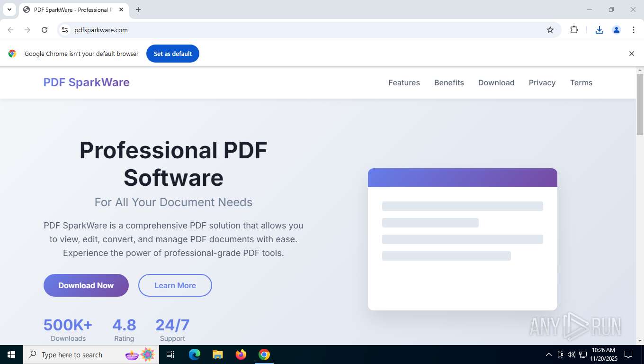Bookmark this page with star icon
This screenshot has width=644, height=364.
(x=550, y=30)
